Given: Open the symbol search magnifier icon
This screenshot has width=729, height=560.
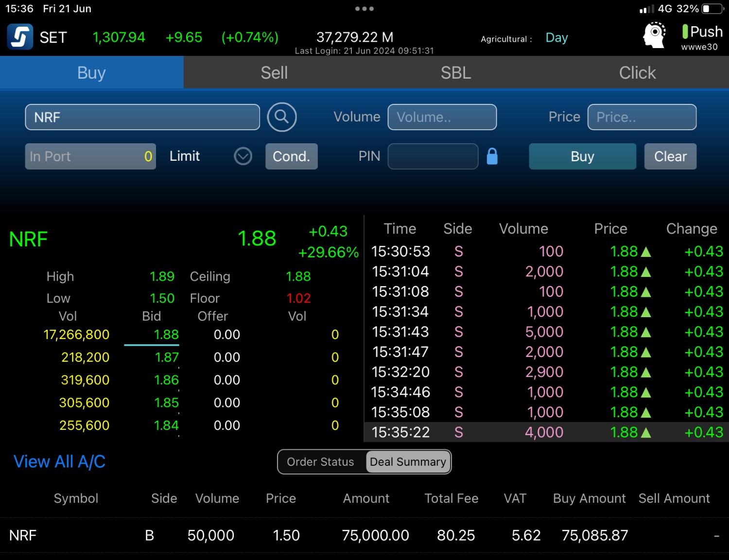Looking at the screenshot, I should coord(282,117).
